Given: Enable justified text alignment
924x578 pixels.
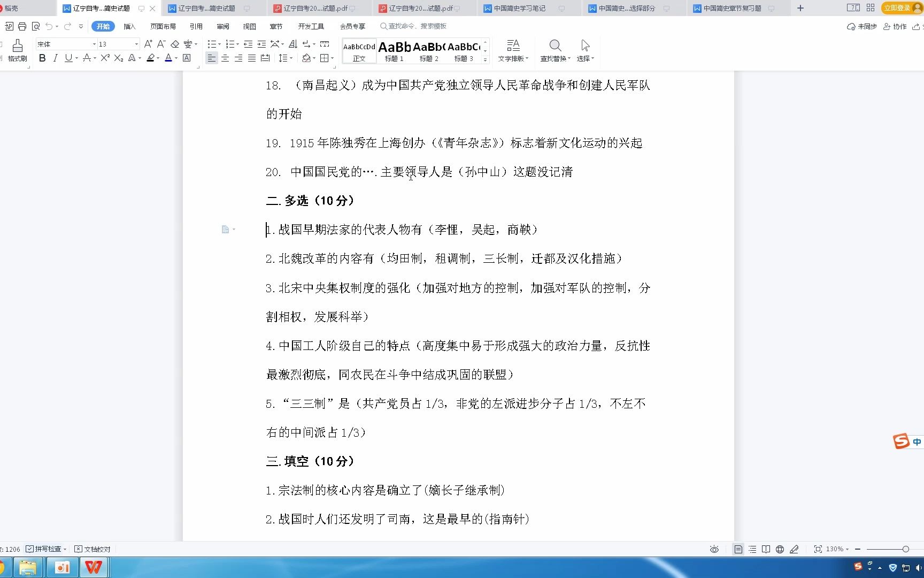Looking at the screenshot, I should tap(252, 58).
